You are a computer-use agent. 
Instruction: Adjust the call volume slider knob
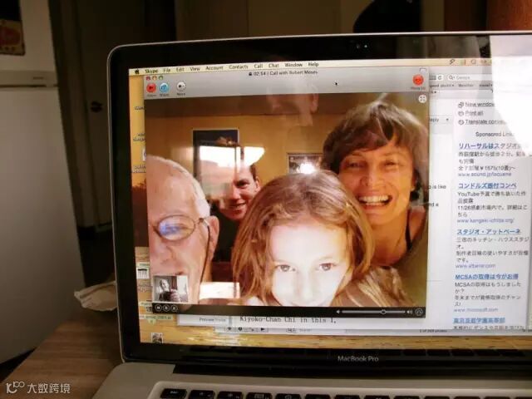click(383, 312)
